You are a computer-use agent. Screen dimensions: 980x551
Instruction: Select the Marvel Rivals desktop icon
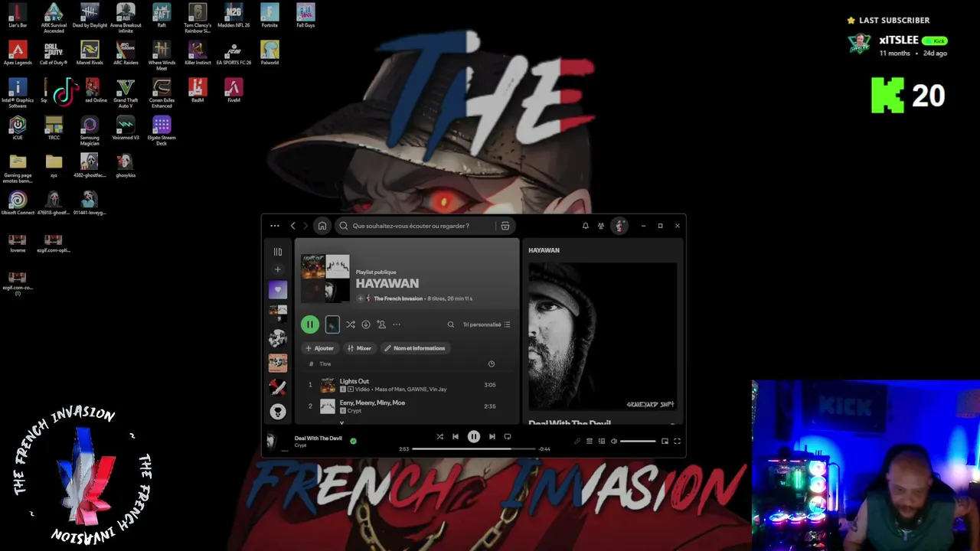point(90,54)
